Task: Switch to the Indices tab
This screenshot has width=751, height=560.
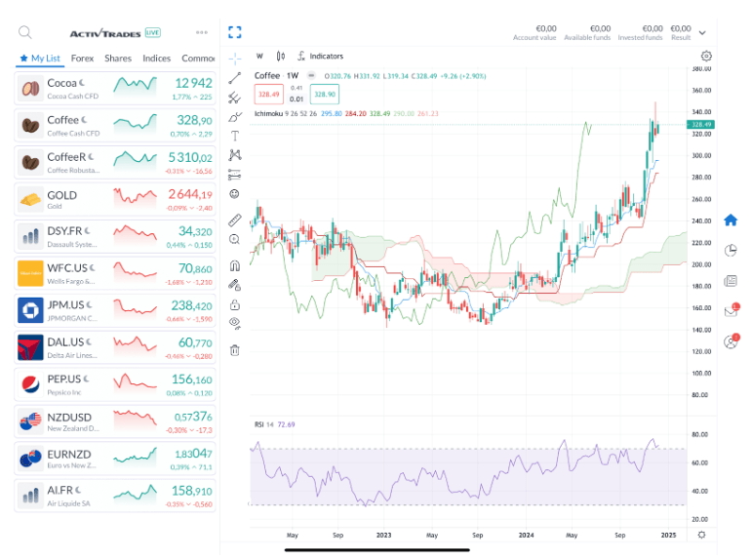Action: coord(157,58)
